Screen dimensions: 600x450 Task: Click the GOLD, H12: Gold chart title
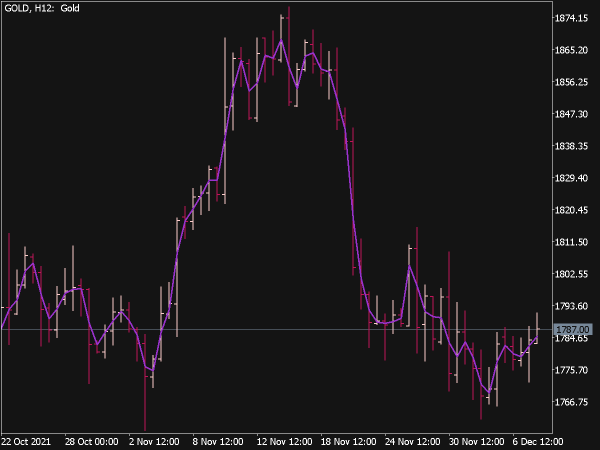(x=42, y=8)
